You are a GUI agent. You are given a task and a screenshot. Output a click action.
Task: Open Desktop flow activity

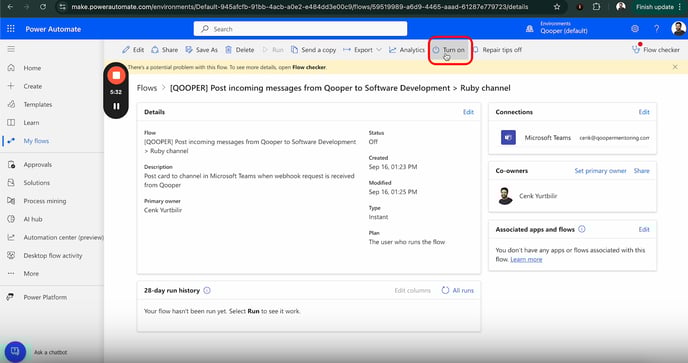tap(53, 255)
